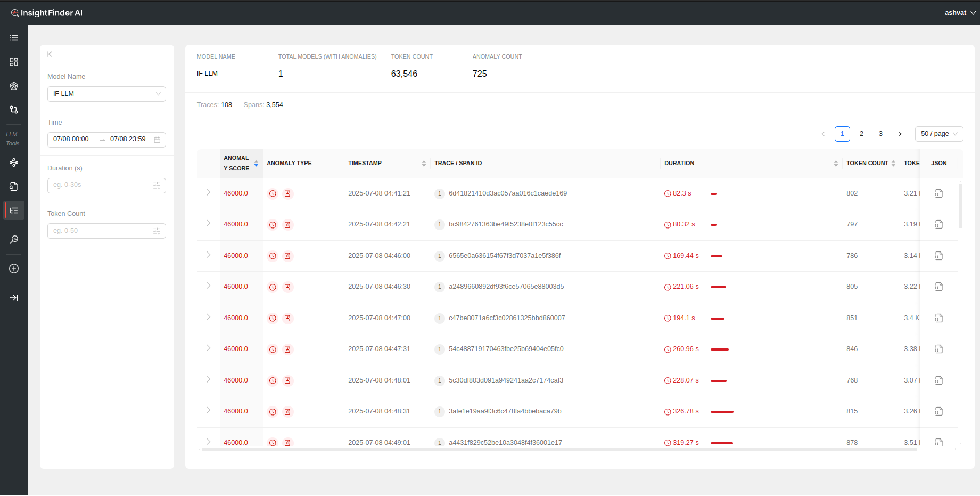Open the JSON icon for the 82.3 s trace
Viewport: 980px width, 496px height.
pos(938,193)
